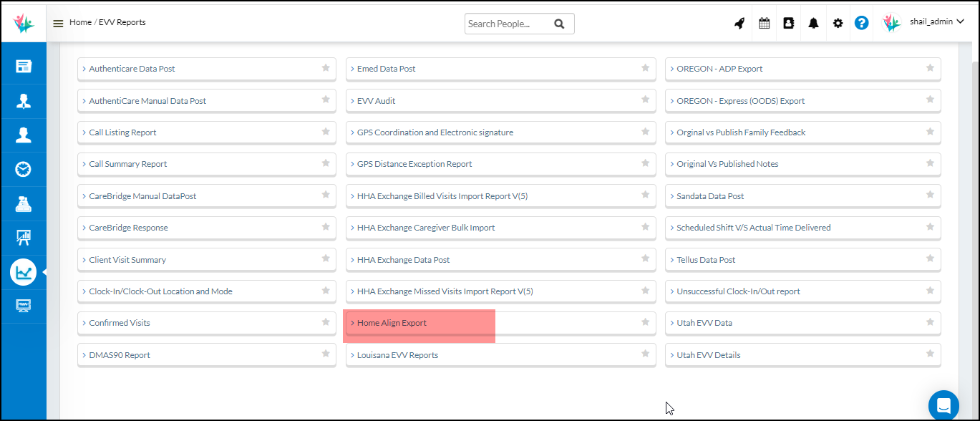980x421 pixels.
Task: Open the shail_admin user dropdown
Action: pos(931,22)
